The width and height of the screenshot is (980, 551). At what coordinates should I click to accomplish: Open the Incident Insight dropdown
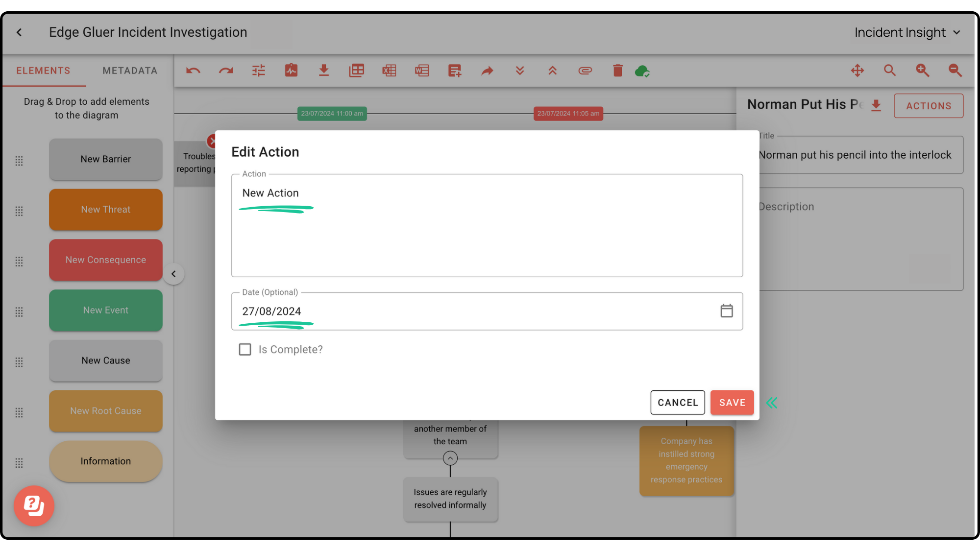click(907, 32)
